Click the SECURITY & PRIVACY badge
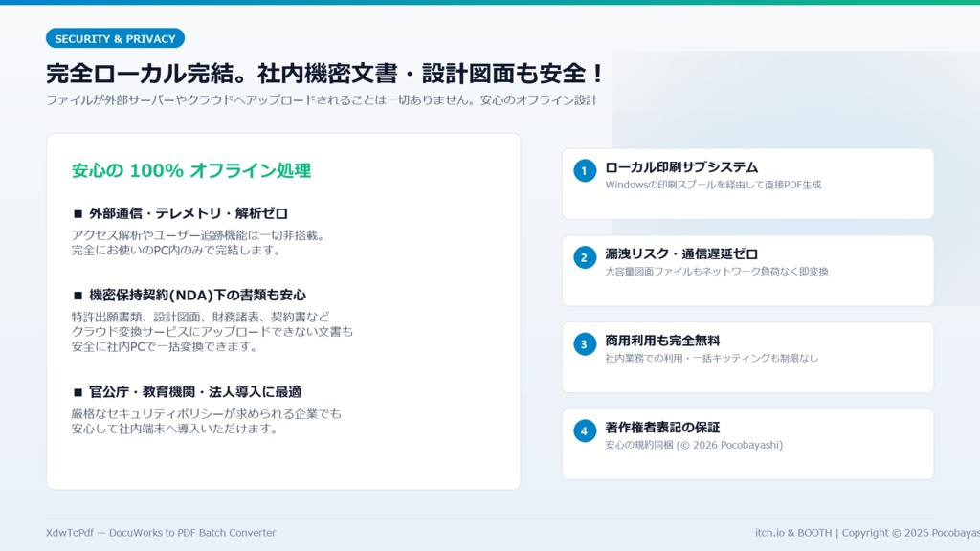This screenshot has height=551, width=980. [115, 38]
